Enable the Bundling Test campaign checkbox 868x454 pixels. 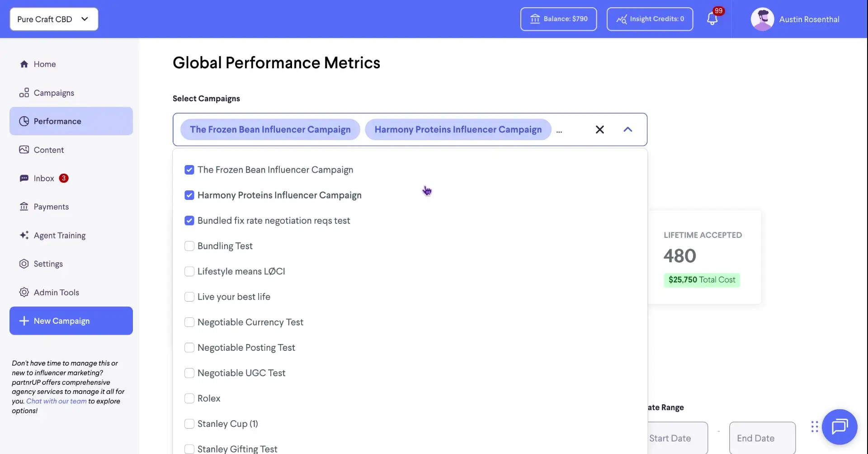189,246
